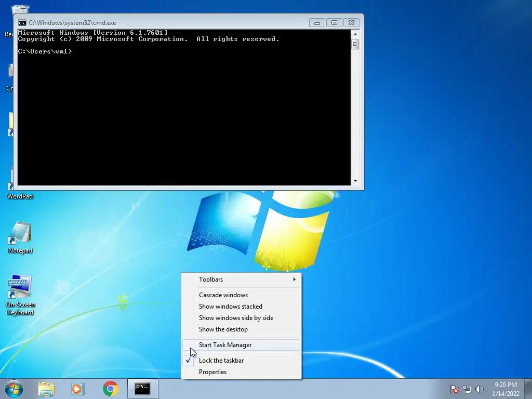Image resolution: width=532 pixels, height=399 pixels.
Task: Select the cmd.exe taskbar button
Action: point(143,389)
